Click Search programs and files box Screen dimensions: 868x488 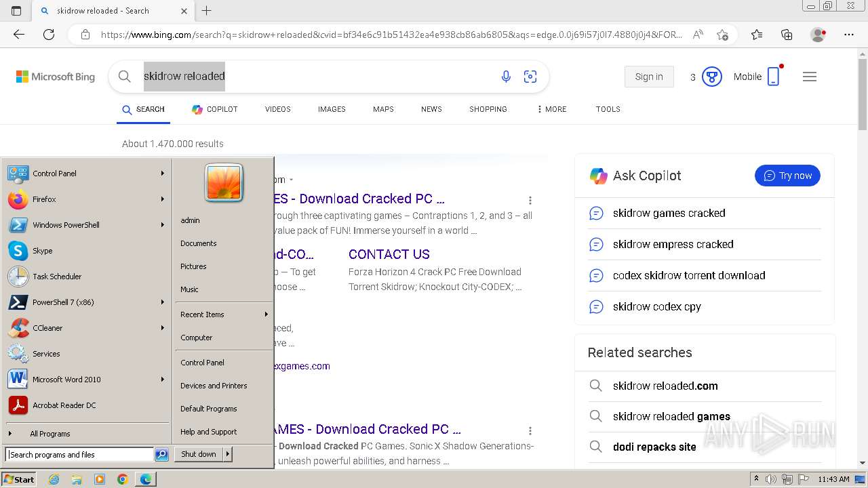(x=79, y=455)
